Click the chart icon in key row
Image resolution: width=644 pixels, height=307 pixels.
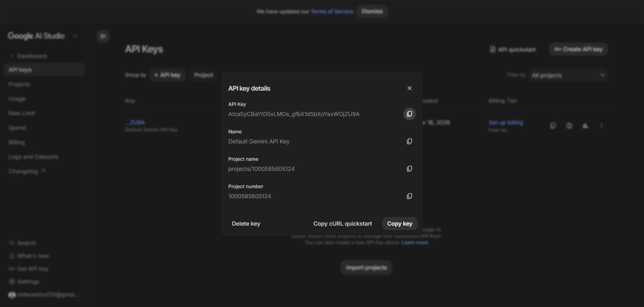[585, 126]
